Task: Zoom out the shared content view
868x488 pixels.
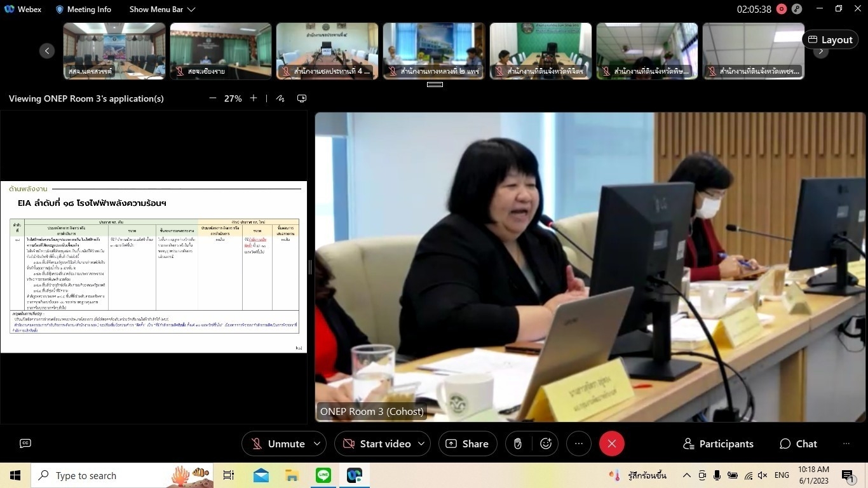Action: coord(213,98)
